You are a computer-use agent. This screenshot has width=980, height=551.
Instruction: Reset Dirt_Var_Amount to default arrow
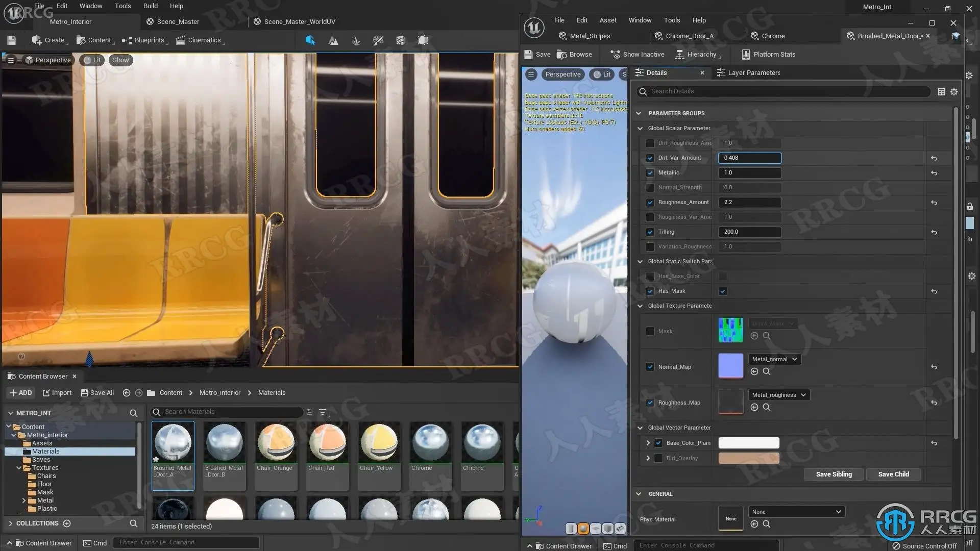[934, 158]
